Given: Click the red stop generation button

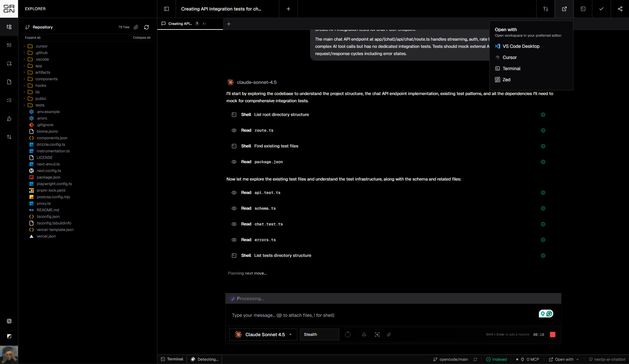Looking at the screenshot, I should coord(553,335).
